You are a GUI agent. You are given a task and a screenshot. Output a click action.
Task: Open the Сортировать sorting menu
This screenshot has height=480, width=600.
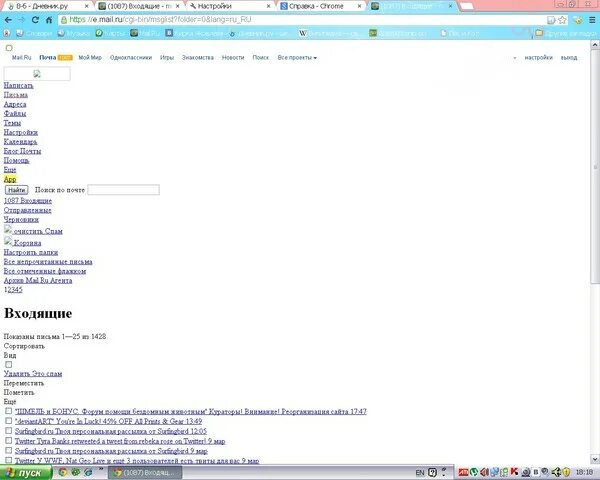coord(24,346)
